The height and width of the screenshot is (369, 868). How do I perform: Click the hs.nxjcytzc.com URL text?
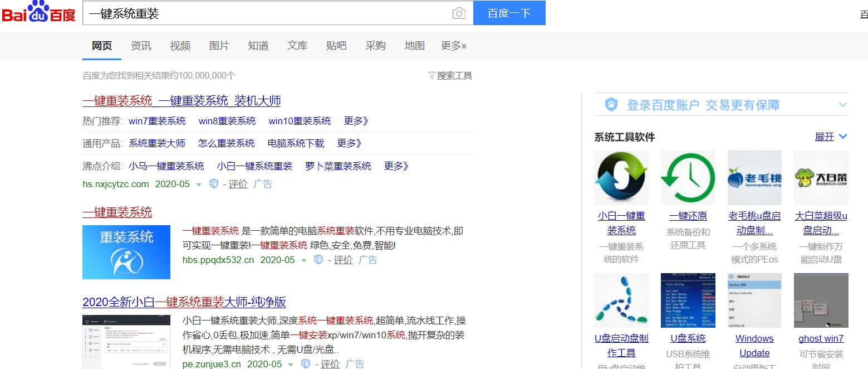(116, 184)
